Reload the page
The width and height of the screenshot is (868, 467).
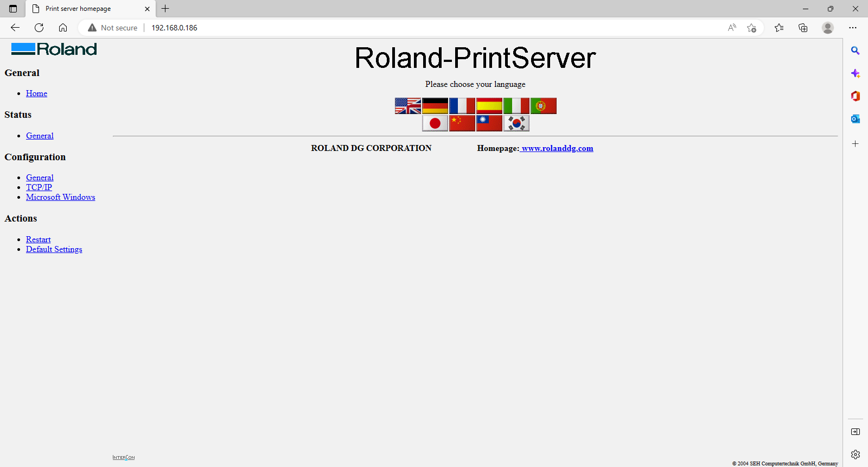[39, 28]
